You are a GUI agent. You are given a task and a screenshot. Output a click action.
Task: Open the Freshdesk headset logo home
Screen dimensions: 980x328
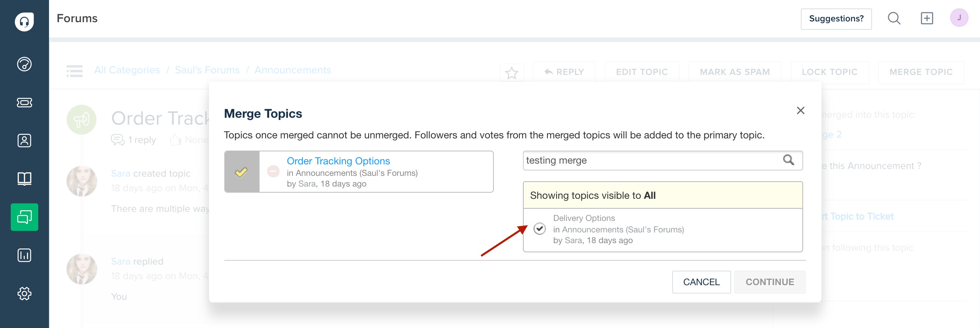pyautogui.click(x=24, y=22)
